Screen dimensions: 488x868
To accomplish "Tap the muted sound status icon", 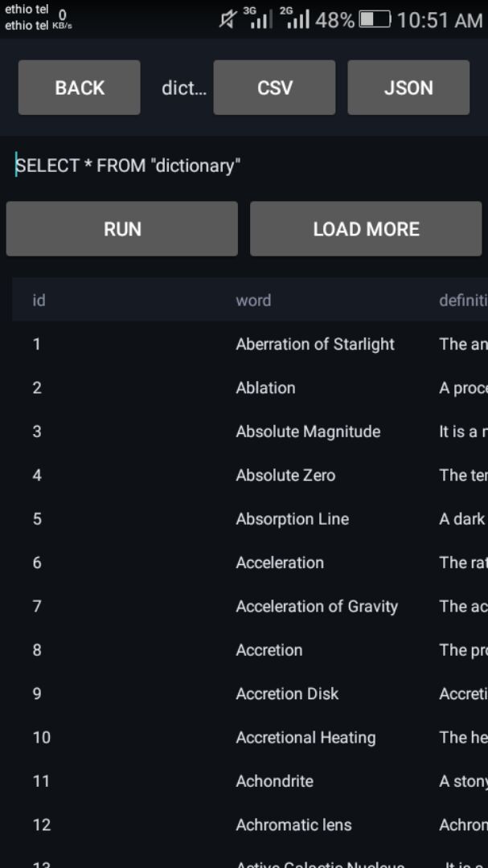I will [x=227, y=20].
